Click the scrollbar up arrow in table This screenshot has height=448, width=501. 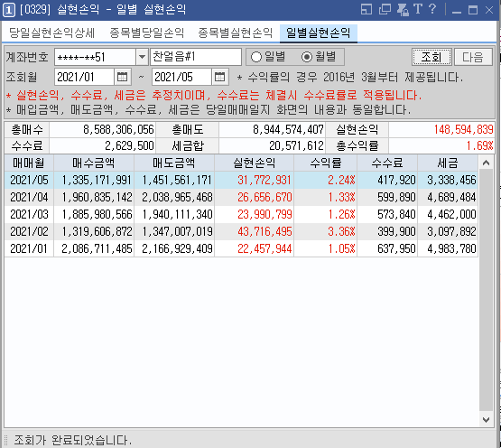coord(486,163)
